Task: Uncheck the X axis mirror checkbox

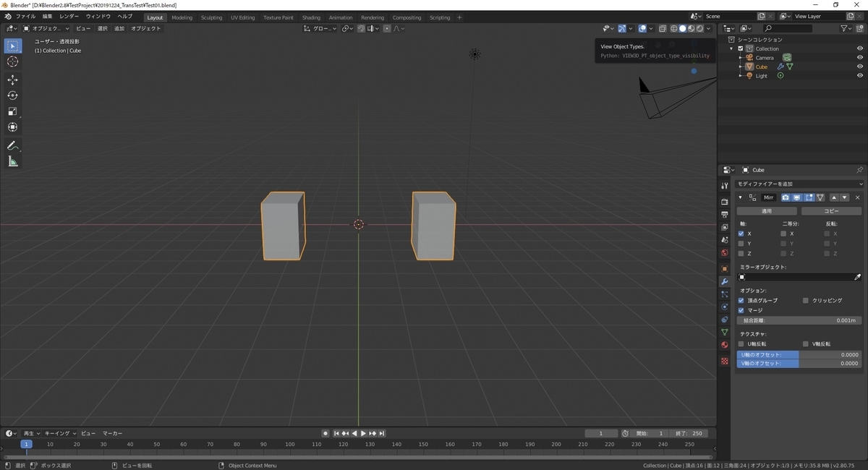Action: (741, 234)
